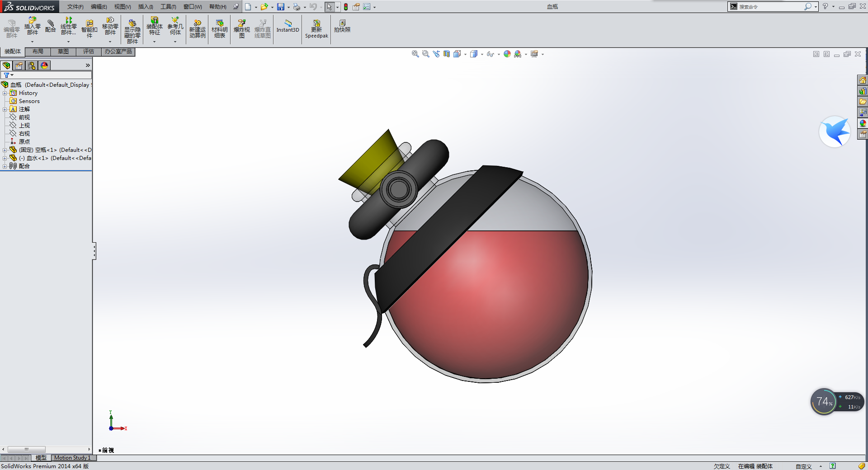Open the 工具(T) menu
This screenshot has width=868, height=470.
(168, 7)
